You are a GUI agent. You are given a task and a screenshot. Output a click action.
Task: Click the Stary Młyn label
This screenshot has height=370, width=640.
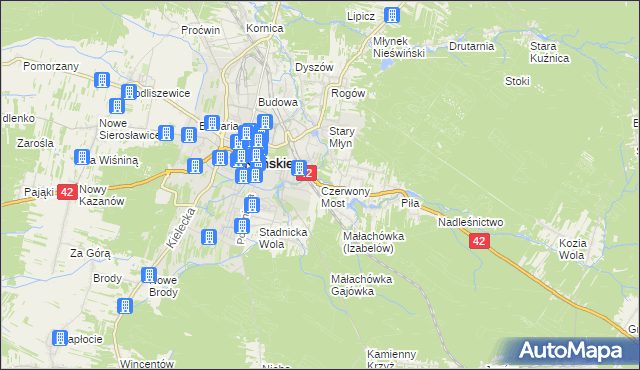(342, 137)
